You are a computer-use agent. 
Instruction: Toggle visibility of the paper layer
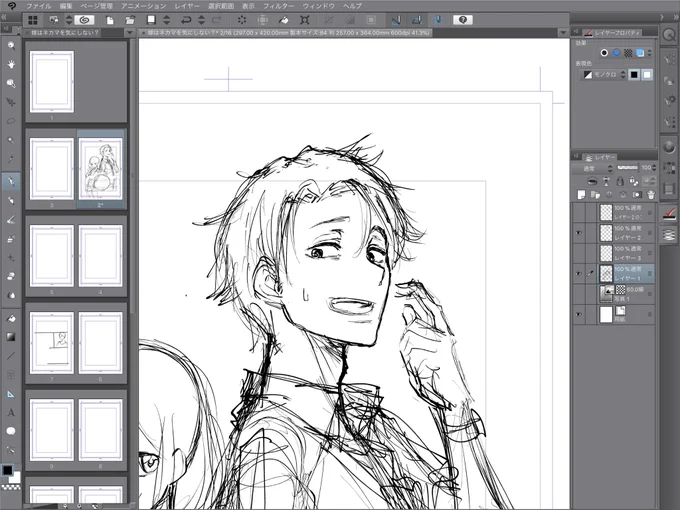click(x=579, y=315)
